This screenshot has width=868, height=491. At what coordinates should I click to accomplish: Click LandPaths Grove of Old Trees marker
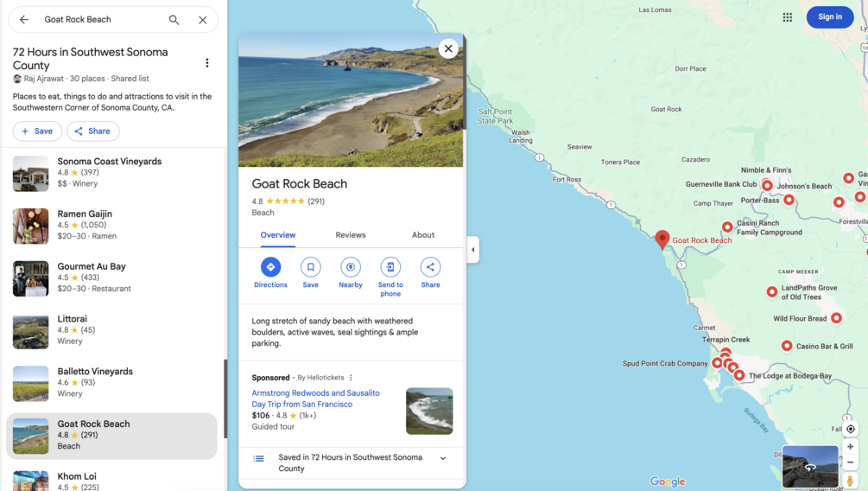pos(771,292)
